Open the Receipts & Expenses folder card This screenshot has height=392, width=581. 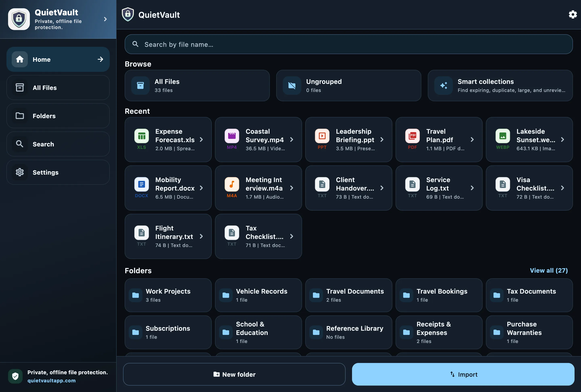pyautogui.click(x=439, y=332)
